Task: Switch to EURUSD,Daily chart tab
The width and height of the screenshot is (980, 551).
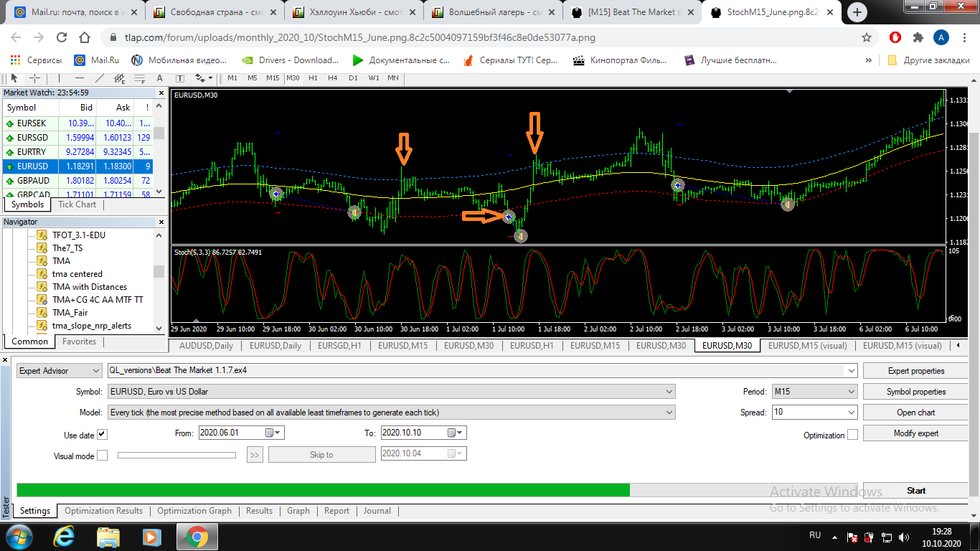Action: (x=275, y=346)
